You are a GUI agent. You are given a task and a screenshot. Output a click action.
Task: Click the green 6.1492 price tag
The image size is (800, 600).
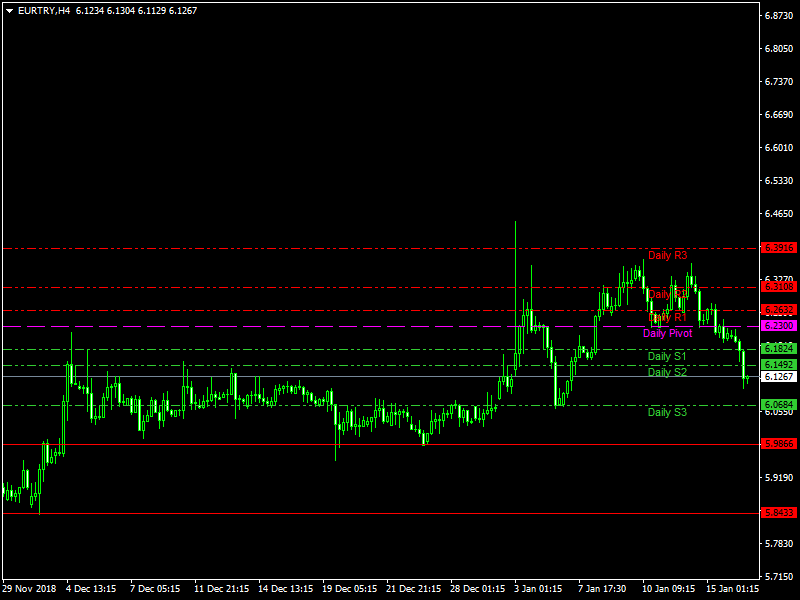779,365
